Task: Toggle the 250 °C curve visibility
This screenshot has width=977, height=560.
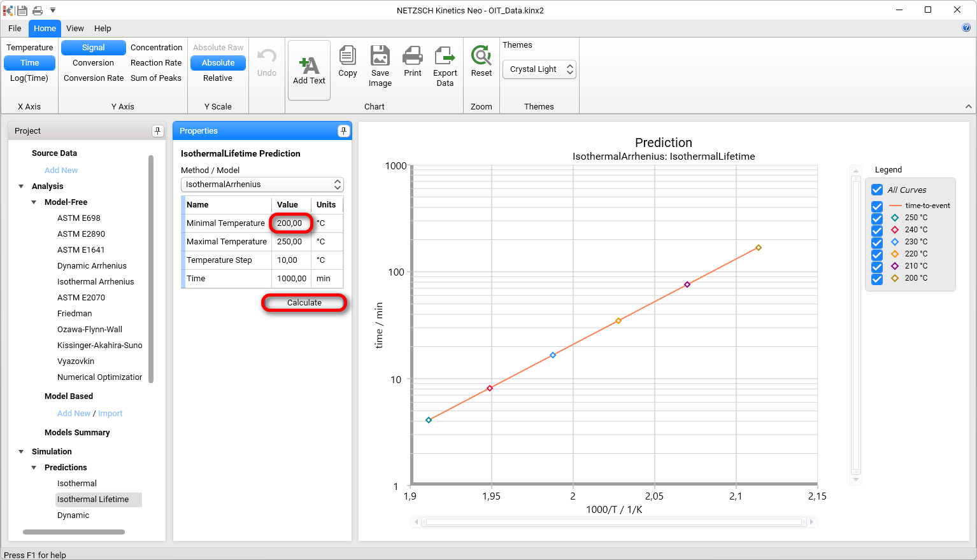Action: tap(877, 217)
